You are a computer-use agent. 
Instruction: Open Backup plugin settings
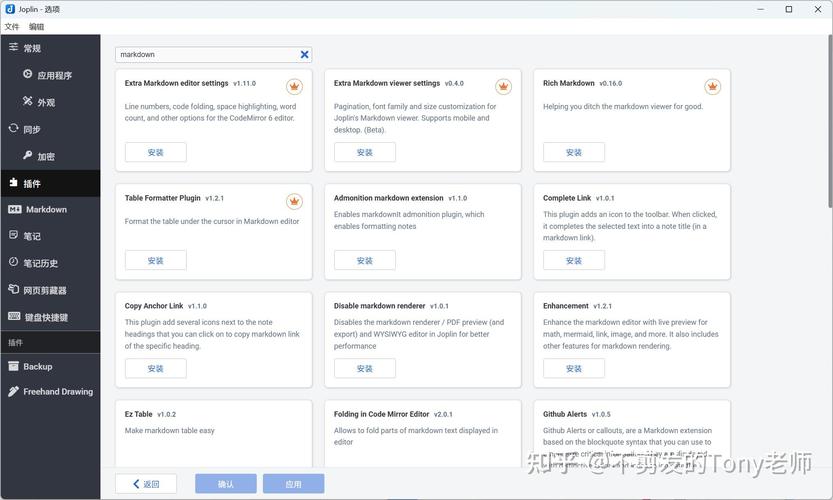(50, 367)
